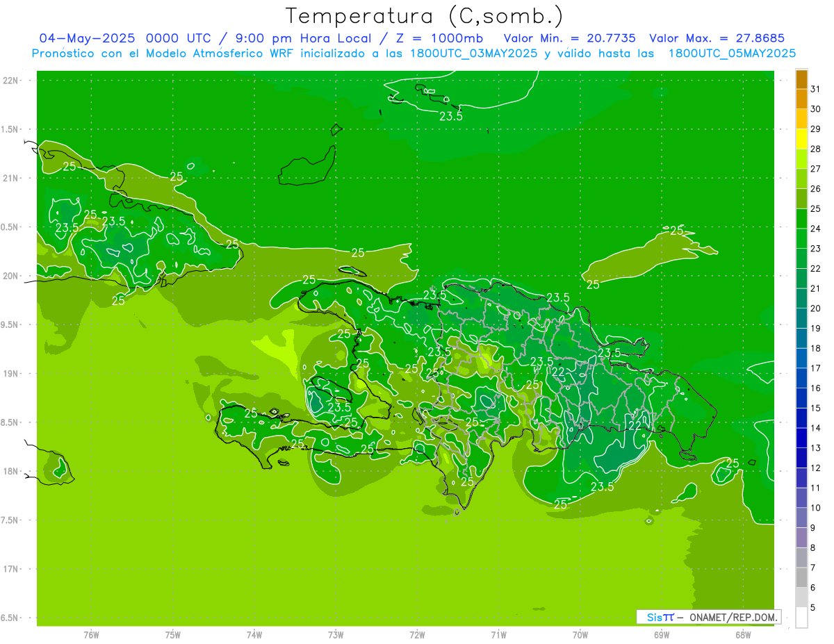The width and height of the screenshot is (834, 644).
Task: Click the brown-orange legend swatch above 31
Action: point(802,79)
